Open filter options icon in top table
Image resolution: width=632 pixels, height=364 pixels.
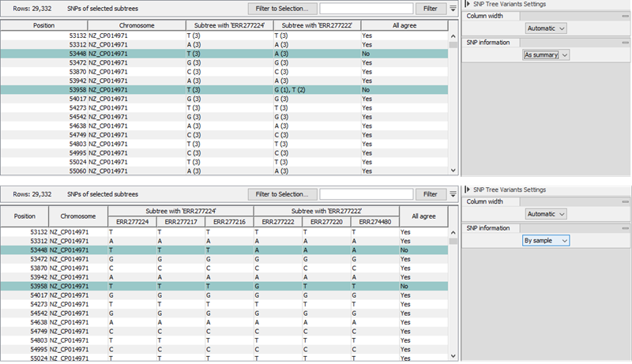pos(453,9)
